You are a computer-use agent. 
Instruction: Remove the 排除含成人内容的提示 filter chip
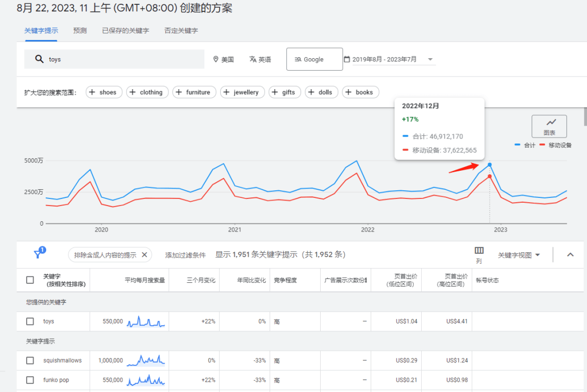[x=145, y=254]
